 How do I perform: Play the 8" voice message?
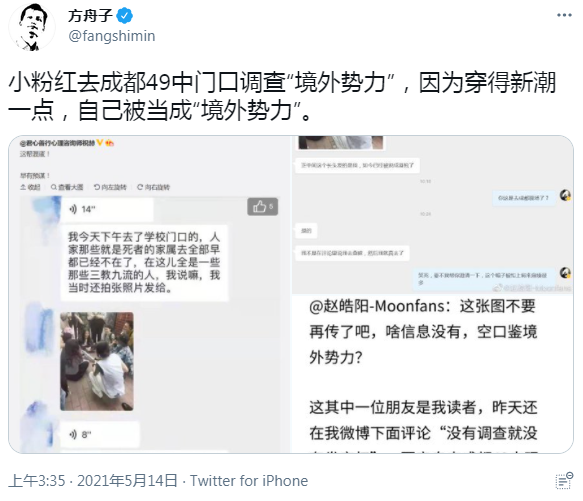click(x=100, y=434)
